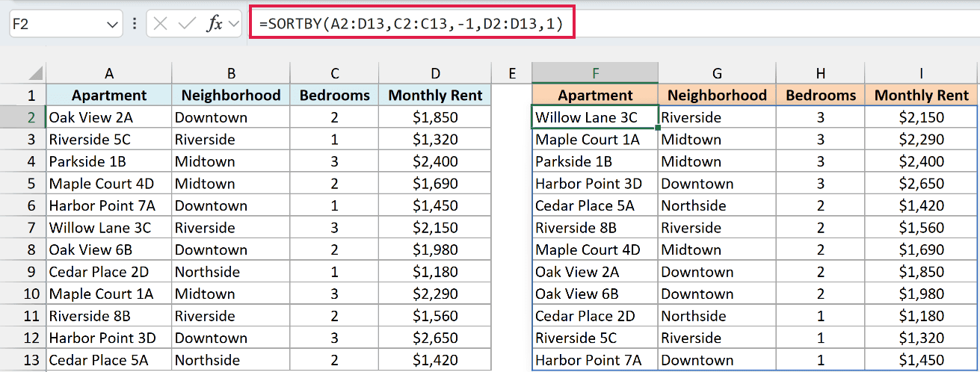Open the Name Box dropdown arrow
The image size is (980, 372).
click(112, 25)
